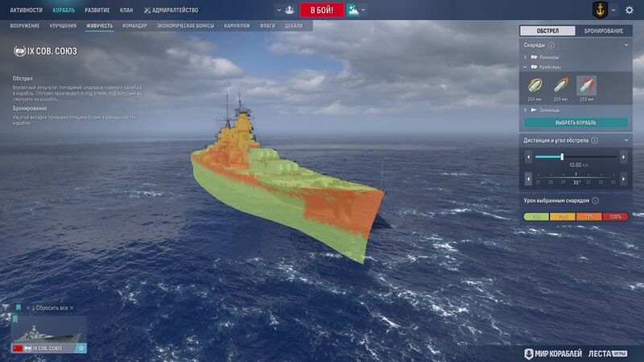Select the third 203 мм shell with red stripes

587,86
